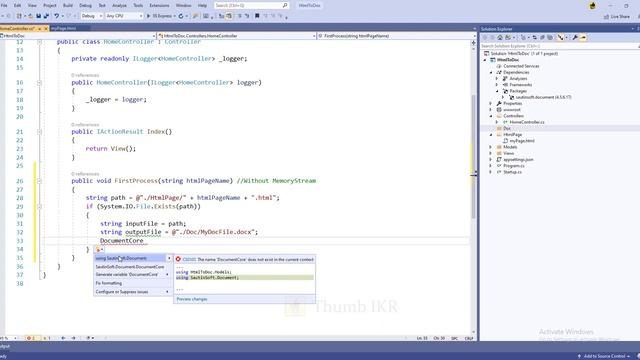
Task: Close the HomeController.cs tab
Action: pos(46,29)
